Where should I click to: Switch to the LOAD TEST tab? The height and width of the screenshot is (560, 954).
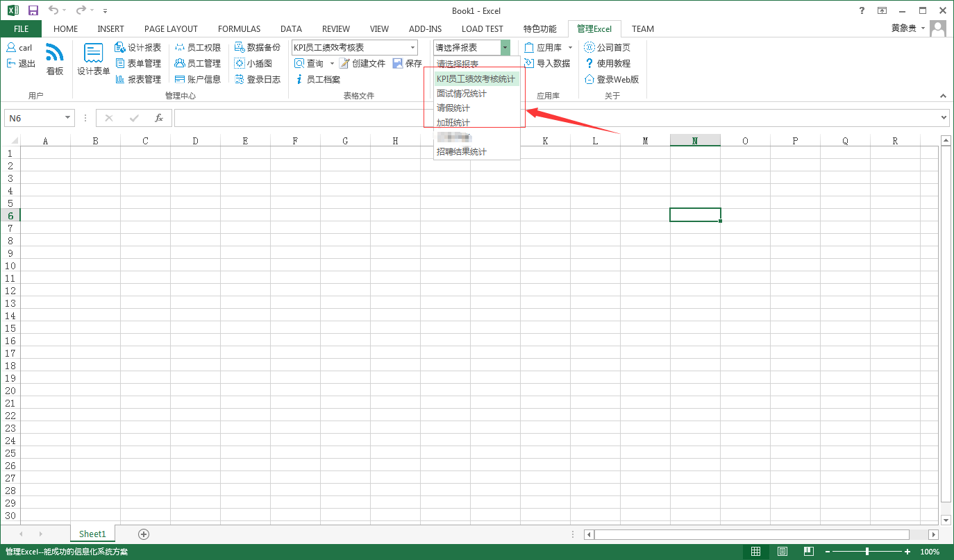482,29
